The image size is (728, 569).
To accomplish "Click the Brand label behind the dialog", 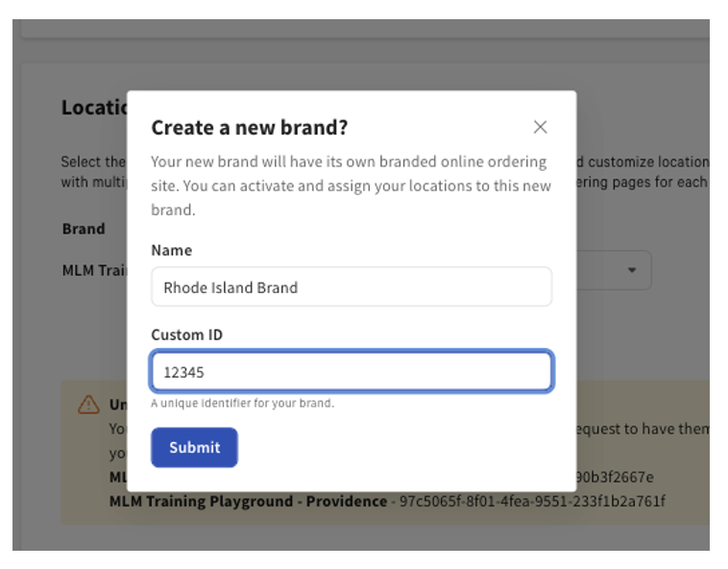I will tap(84, 229).
